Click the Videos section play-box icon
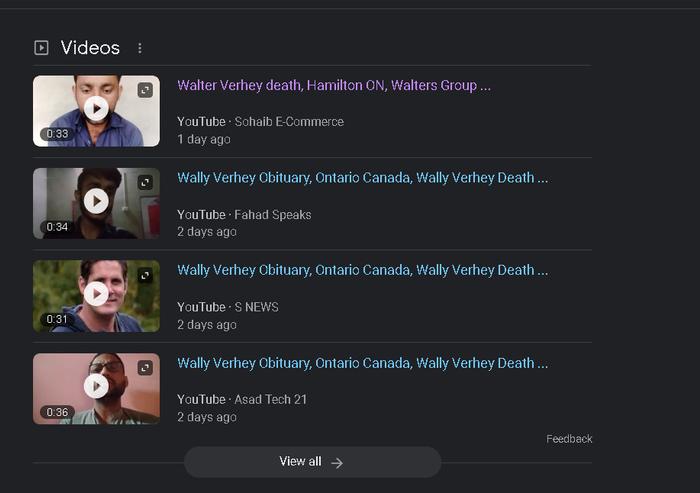This screenshot has height=493, width=700. point(42,47)
